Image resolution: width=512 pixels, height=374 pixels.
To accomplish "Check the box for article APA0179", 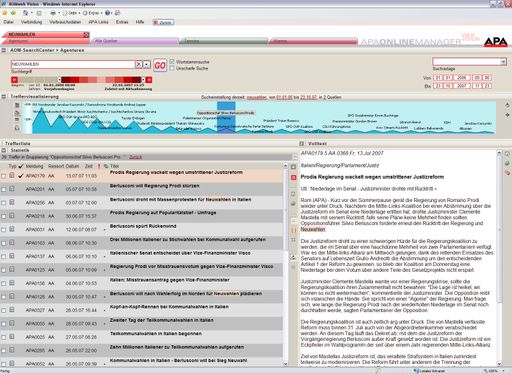I will point(4,176).
